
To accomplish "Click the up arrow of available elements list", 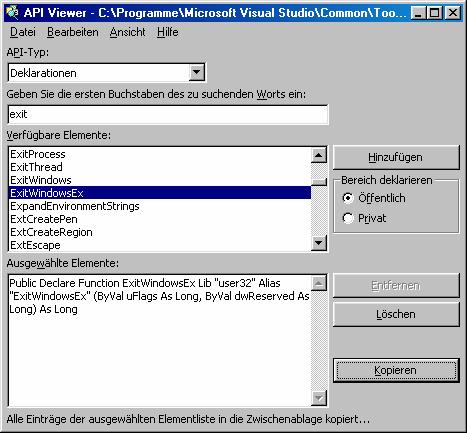I will [x=319, y=155].
